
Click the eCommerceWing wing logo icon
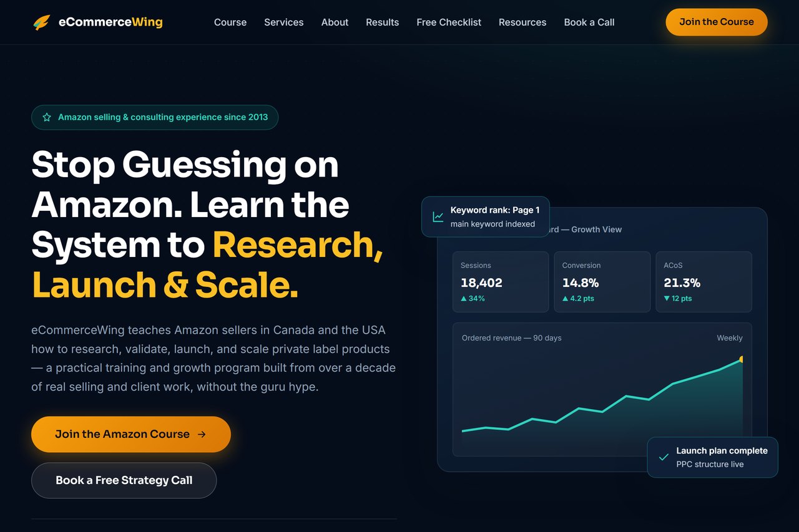[x=42, y=22]
